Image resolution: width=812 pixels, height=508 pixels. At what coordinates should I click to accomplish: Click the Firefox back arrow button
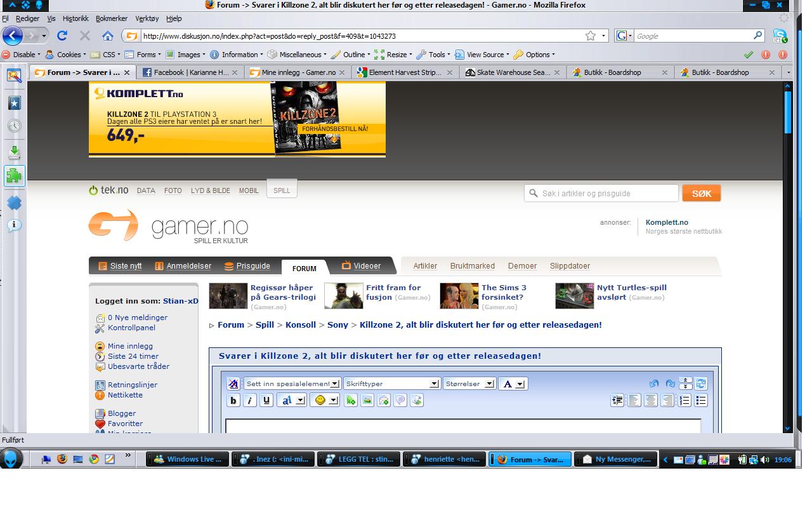click(13, 36)
